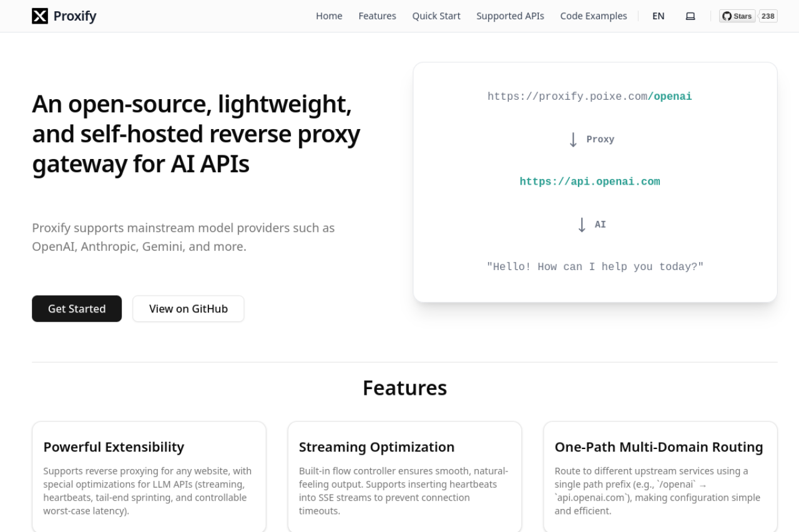
Task: Click the Proxify wordmark next to the logo
Action: click(x=76, y=16)
